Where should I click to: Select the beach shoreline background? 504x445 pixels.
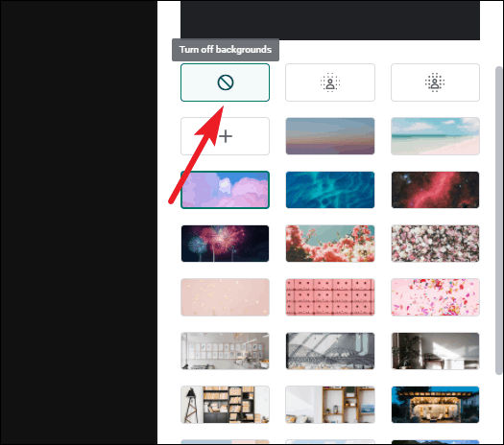point(435,136)
